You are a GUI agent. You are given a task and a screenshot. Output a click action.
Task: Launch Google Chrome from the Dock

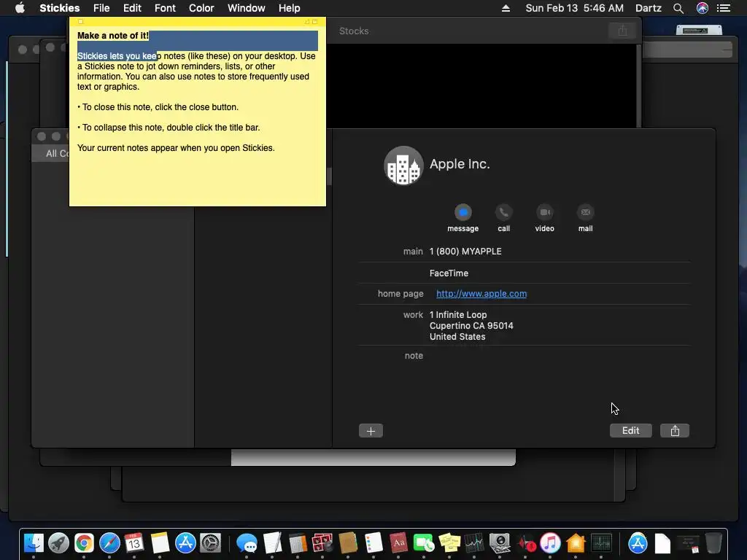coord(84,542)
